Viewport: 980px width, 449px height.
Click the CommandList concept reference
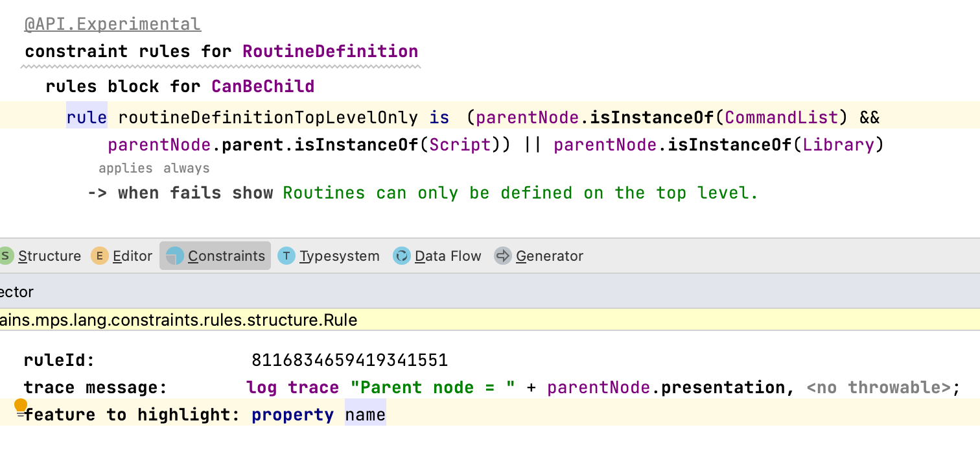pos(782,117)
